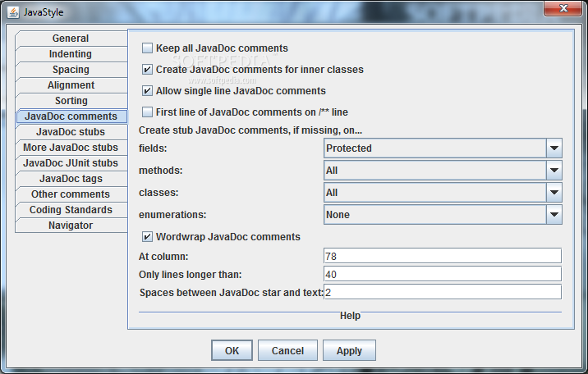Viewport: 588px width, 374px height.
Task: Close the JavaStyle dialog window
Action: (x=563, y=8)
